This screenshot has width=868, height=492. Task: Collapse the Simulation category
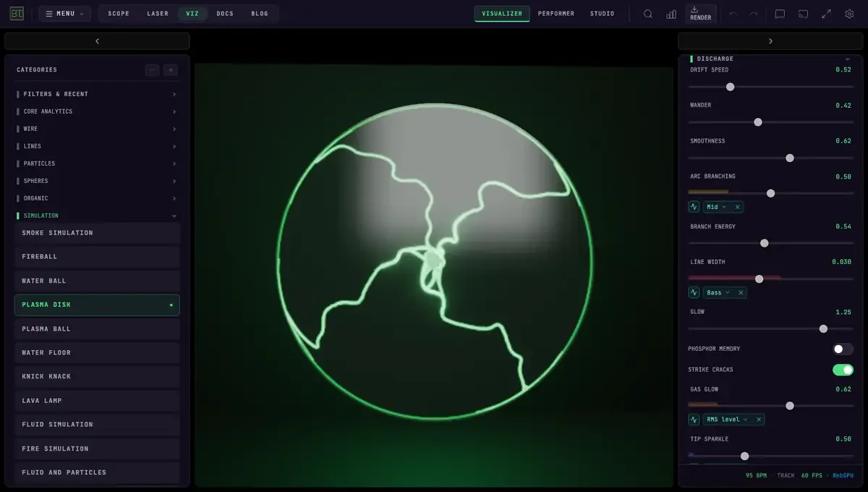tap(97, 216)
